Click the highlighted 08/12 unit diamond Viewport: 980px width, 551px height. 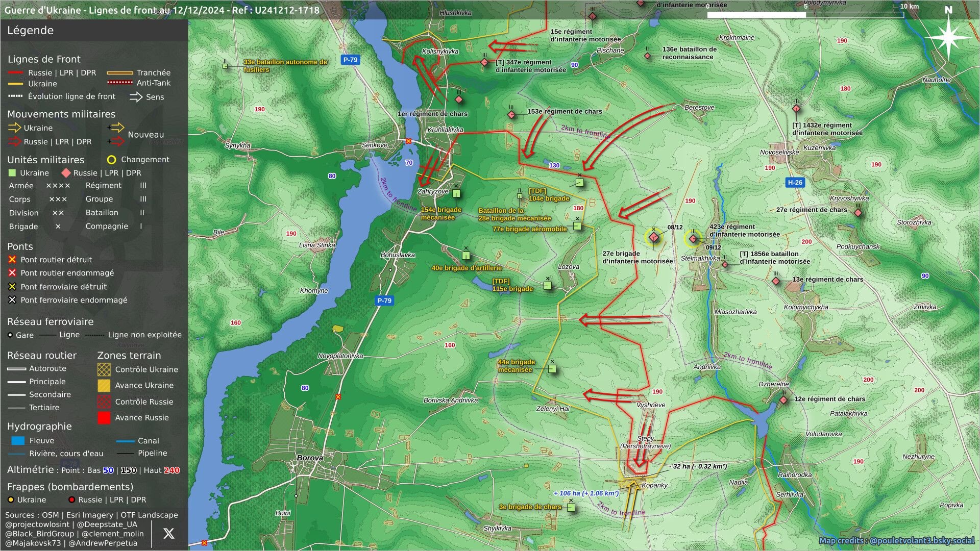[654, 237]
